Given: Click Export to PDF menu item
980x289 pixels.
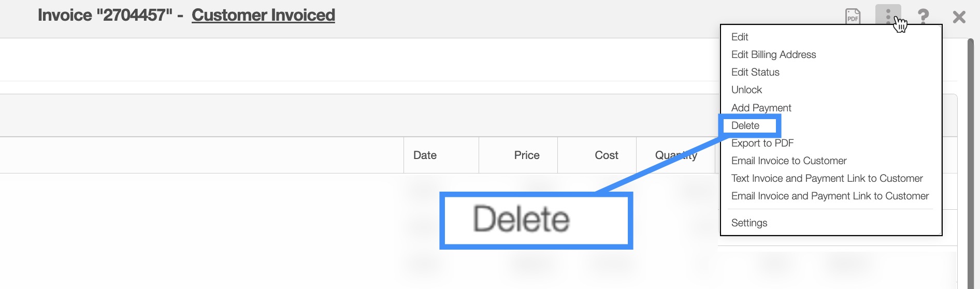Looking at the screenshot, I should point(762,143).
